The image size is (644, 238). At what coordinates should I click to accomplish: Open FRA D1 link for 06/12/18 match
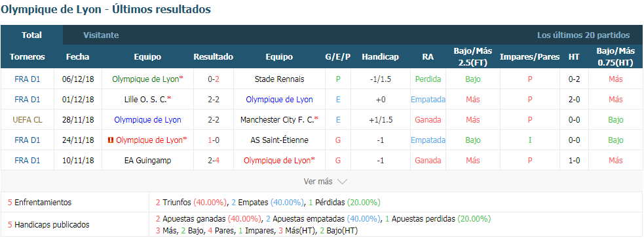click(x=28, y=79)
